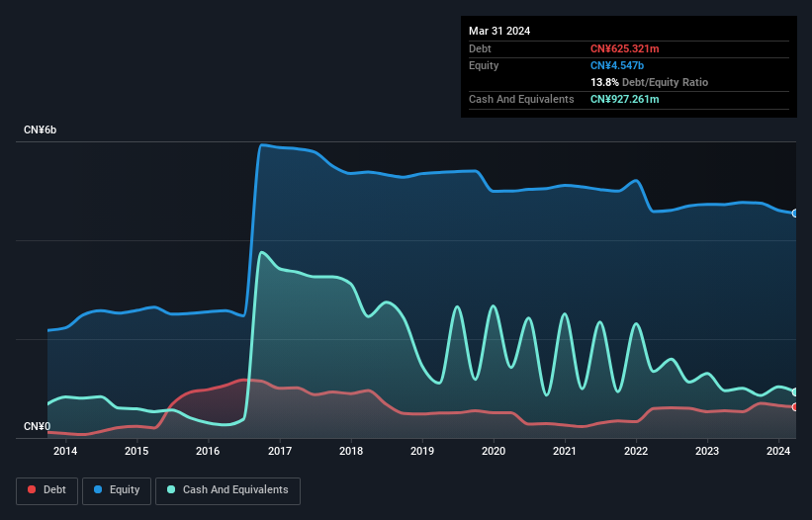
Task: Click the CN¥4.547b equity value
Action: point(617,65)
